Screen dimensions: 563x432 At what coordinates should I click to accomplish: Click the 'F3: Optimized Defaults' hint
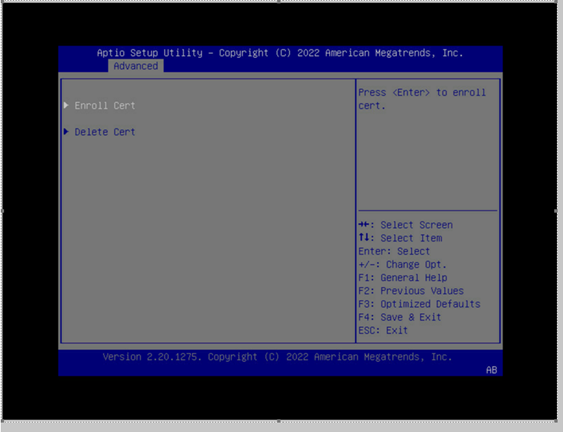tap(419, 304)
